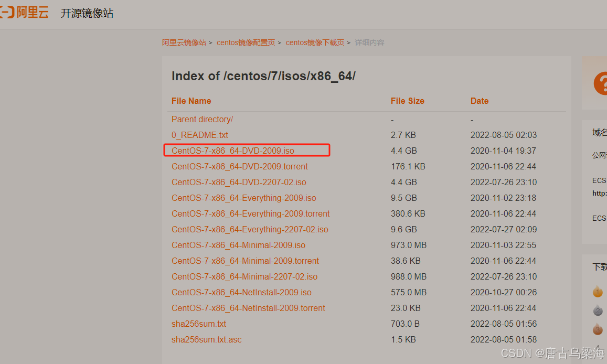This screenshot has width=607, height=364.
Task: Go to centos镜像配置页 breadcrumb link
Action: [x=246, y=42]
